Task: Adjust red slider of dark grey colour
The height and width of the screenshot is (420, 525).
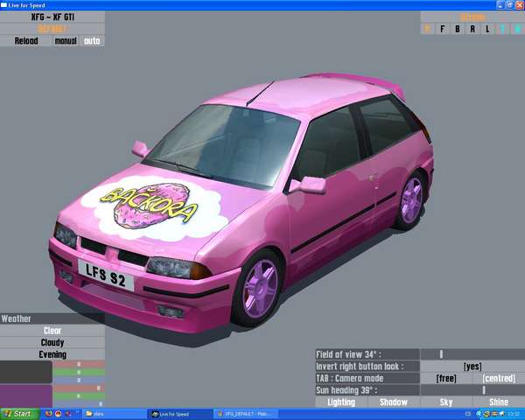Action: (x=79, y=364)
